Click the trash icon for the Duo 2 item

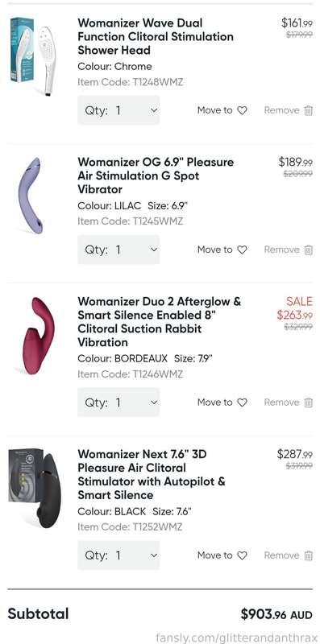[308, 402]
